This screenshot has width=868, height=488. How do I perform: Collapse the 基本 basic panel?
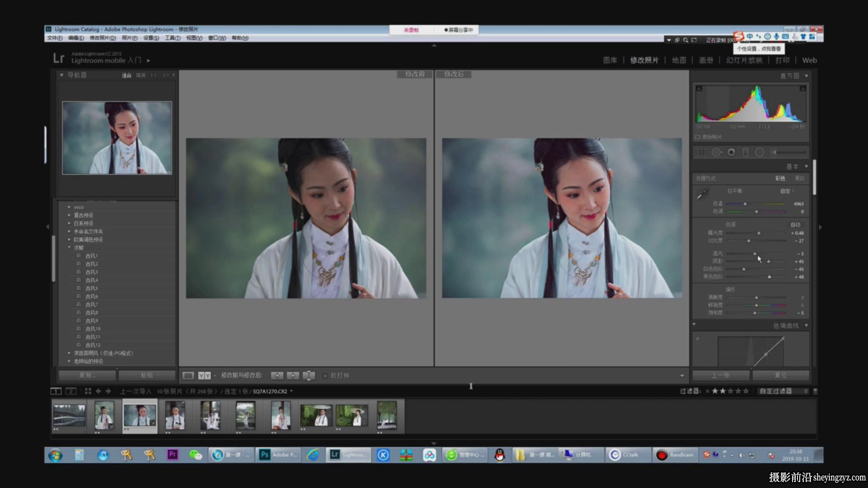click(806, 167)
